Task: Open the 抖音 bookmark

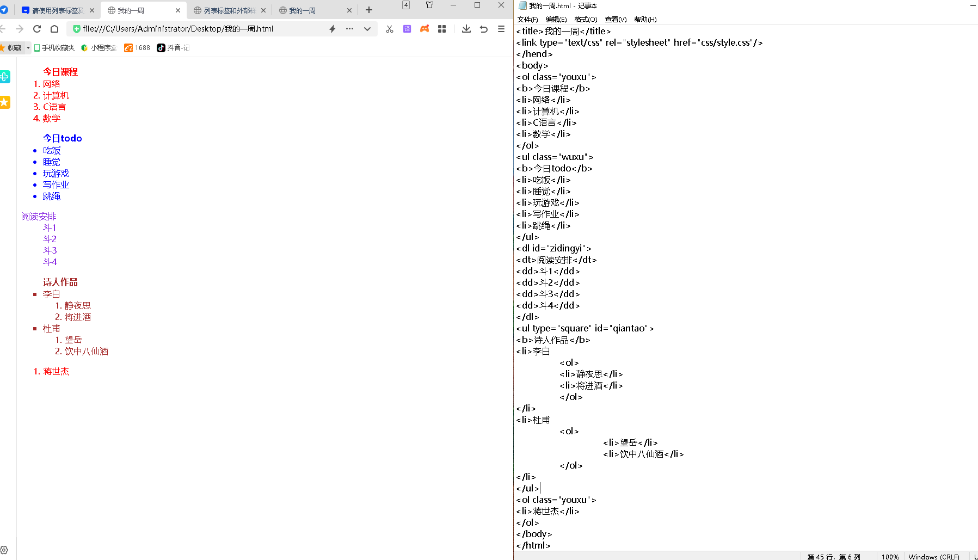Action: pyautogui.click(x=173, y=48)
